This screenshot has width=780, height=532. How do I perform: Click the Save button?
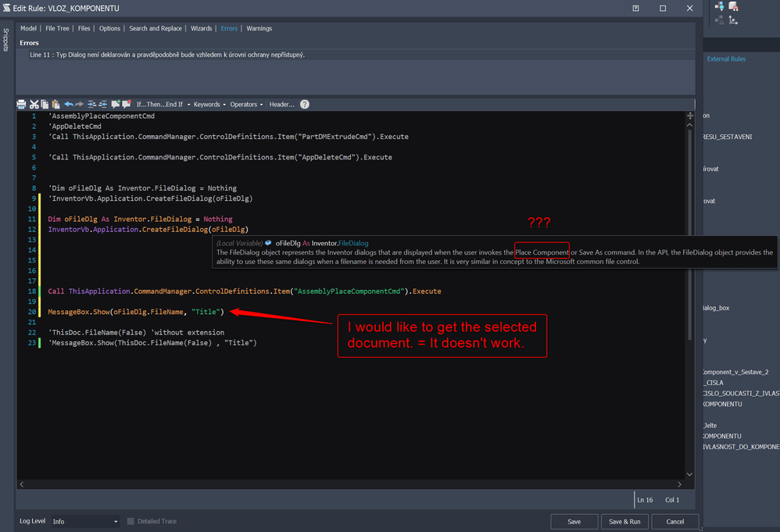(x=574, y=522)
